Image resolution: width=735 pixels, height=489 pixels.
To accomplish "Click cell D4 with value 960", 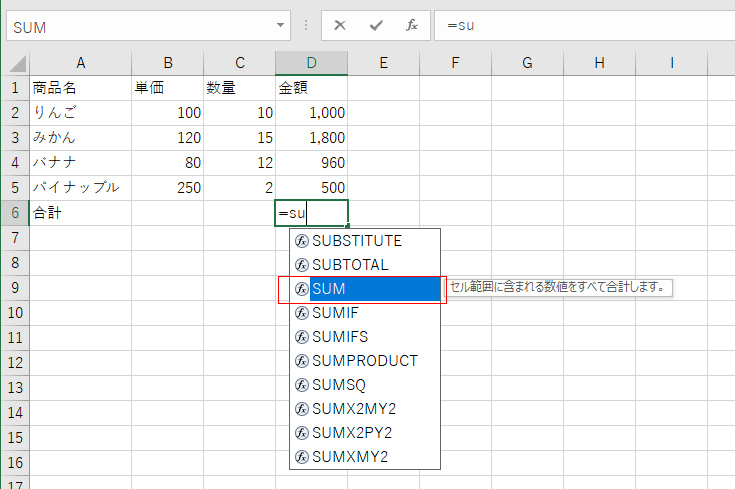I will click(312, 163).
